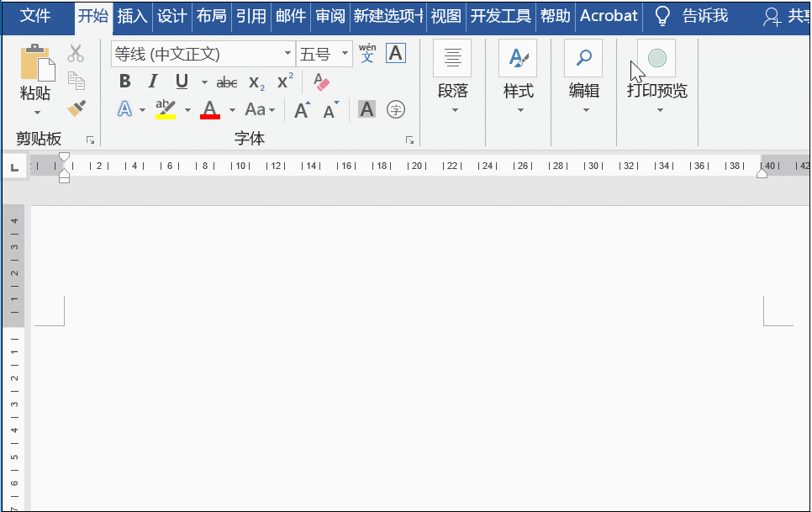The image size is (812, 512).
Task: Switch to the 帮助 Help tab
Action: pyautogui.click(x=555, y=16)
